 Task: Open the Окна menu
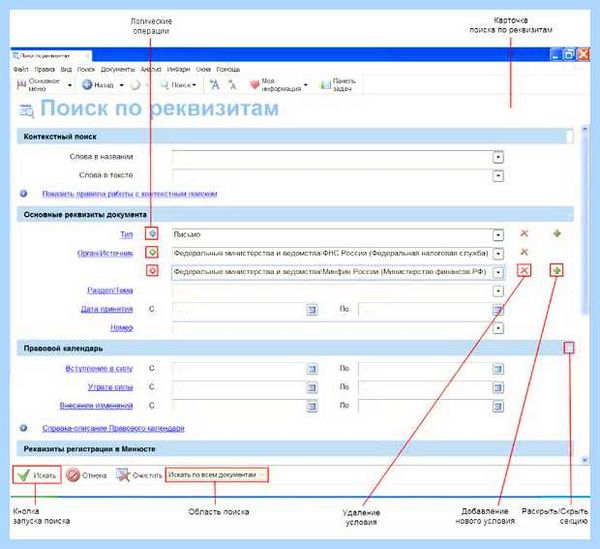point(203,69)
